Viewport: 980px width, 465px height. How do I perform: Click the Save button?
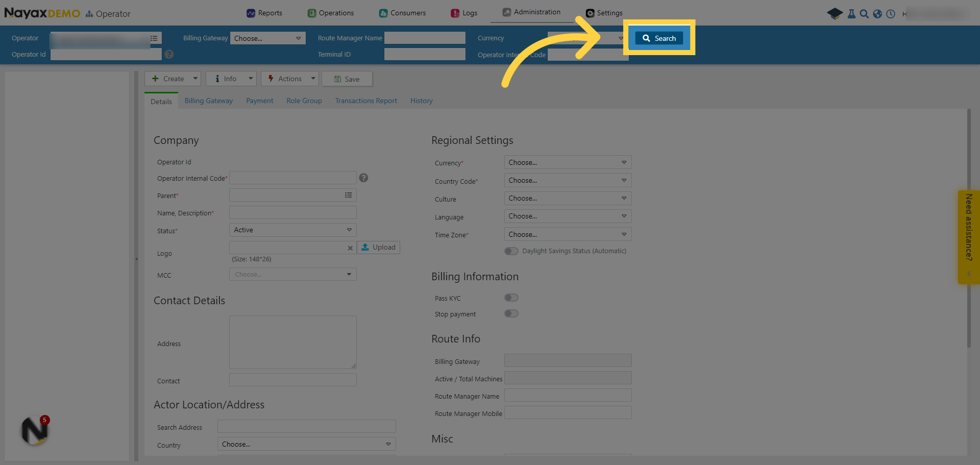[x=347, y=79]
